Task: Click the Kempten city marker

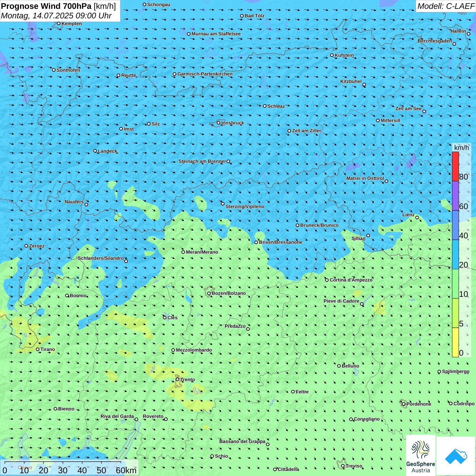Action: pos(58,23)
